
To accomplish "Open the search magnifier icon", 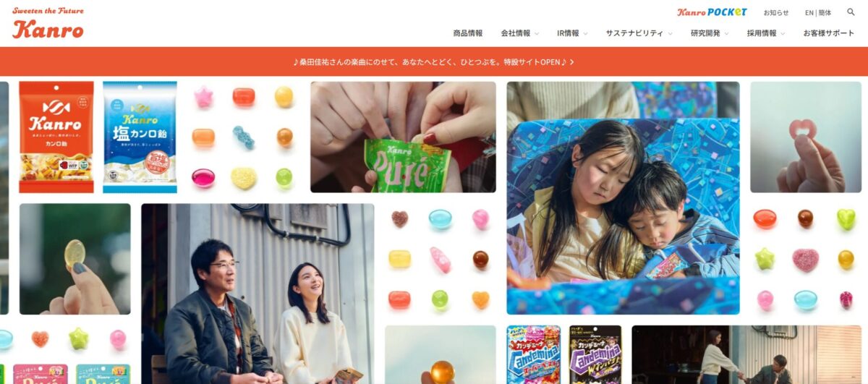I will 851,12.
